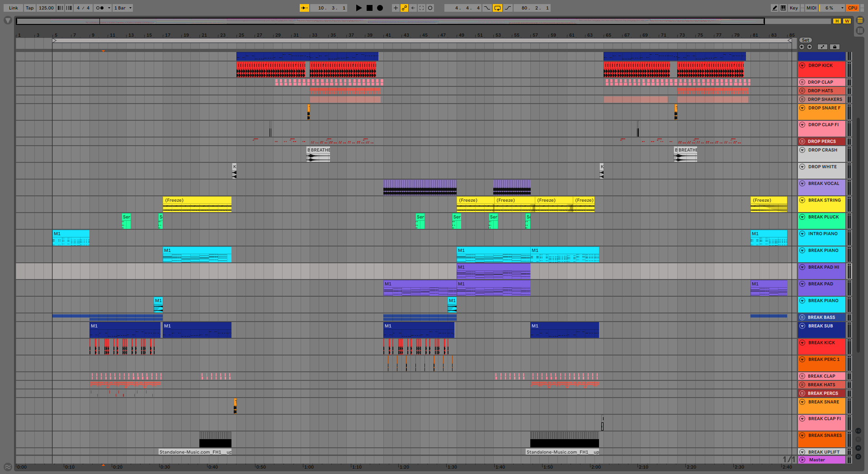Click Re-enable Automation arrow button
This screenshot has height=474, width=868.
coord(413,8)
